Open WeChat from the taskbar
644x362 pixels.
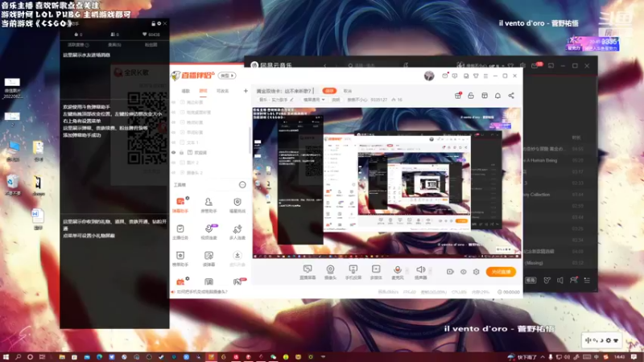click(273, 357)
